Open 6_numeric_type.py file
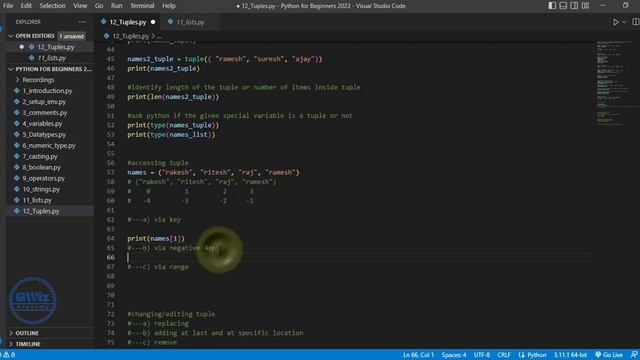Screen dimensions: 640x360 pos(49,146)
